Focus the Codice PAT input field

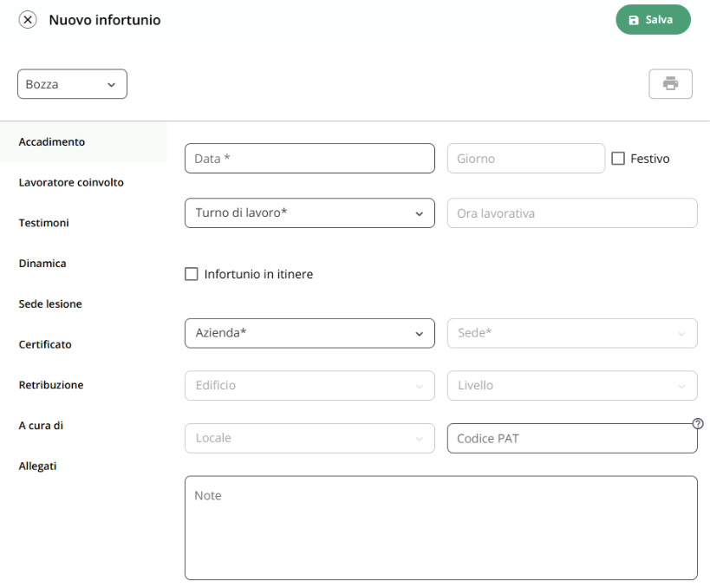572,439
